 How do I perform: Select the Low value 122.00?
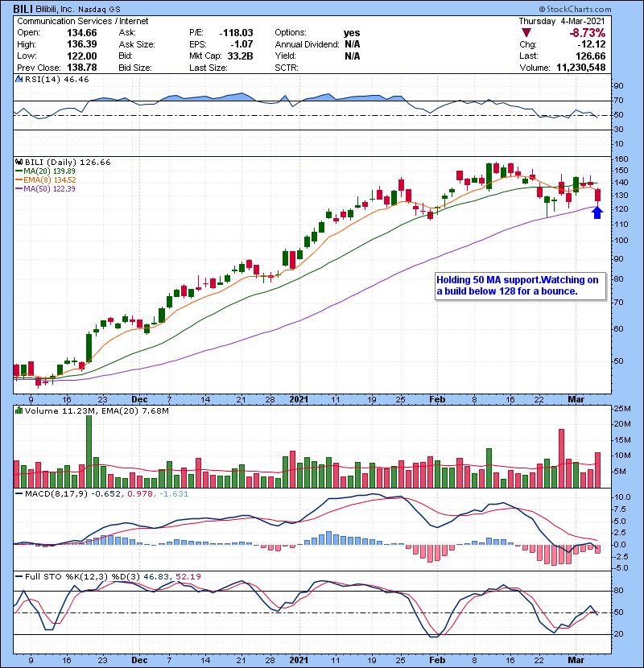[82, 56]
